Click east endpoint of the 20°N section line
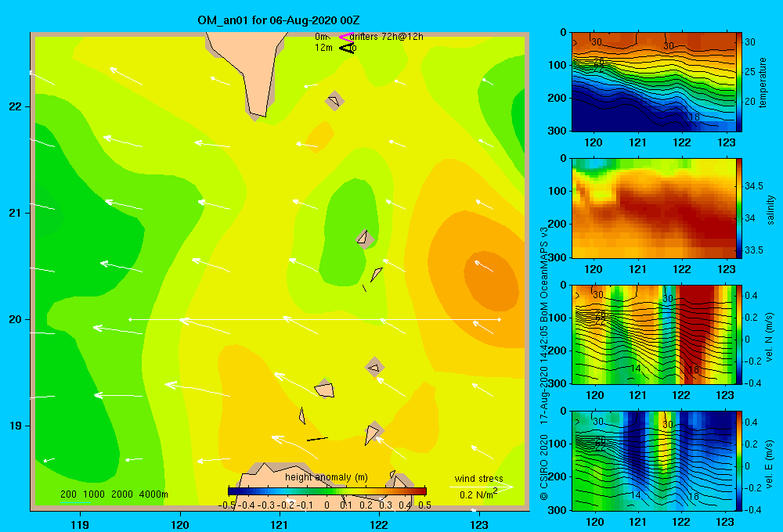Viewport: 783px width, 532px height. point(500,319)
